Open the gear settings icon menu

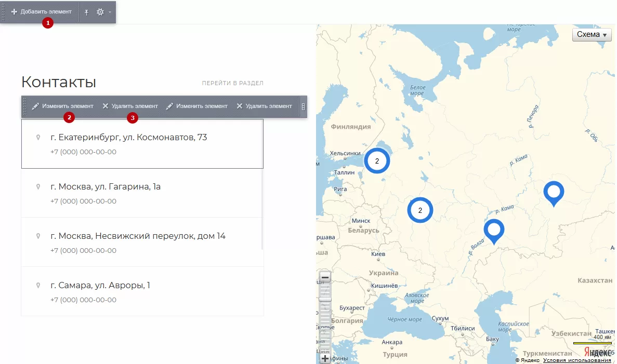pyautogui.click(x=100, y=12)
